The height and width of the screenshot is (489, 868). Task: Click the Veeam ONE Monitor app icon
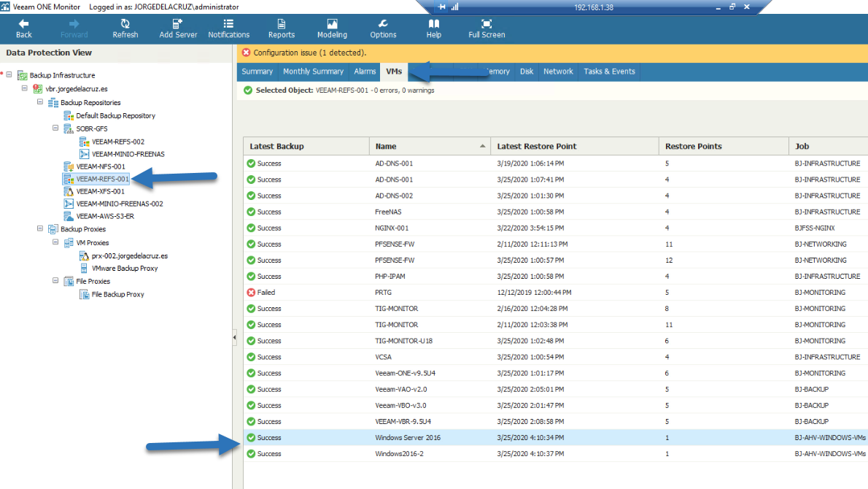click(x=5, y=7)
